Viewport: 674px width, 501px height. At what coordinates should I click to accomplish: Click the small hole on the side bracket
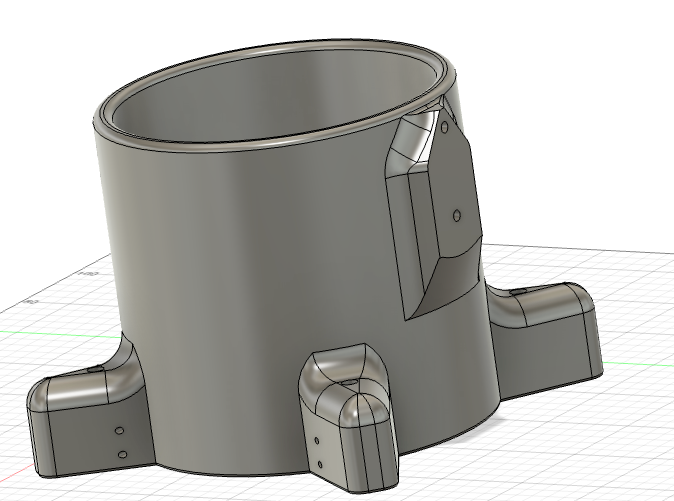457,214
